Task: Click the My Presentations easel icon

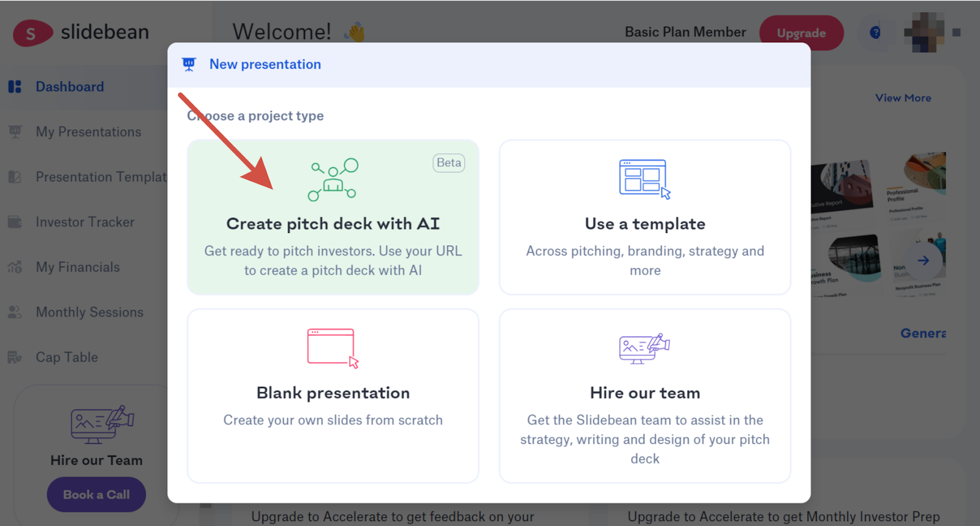Action: (x=15, y=132)
